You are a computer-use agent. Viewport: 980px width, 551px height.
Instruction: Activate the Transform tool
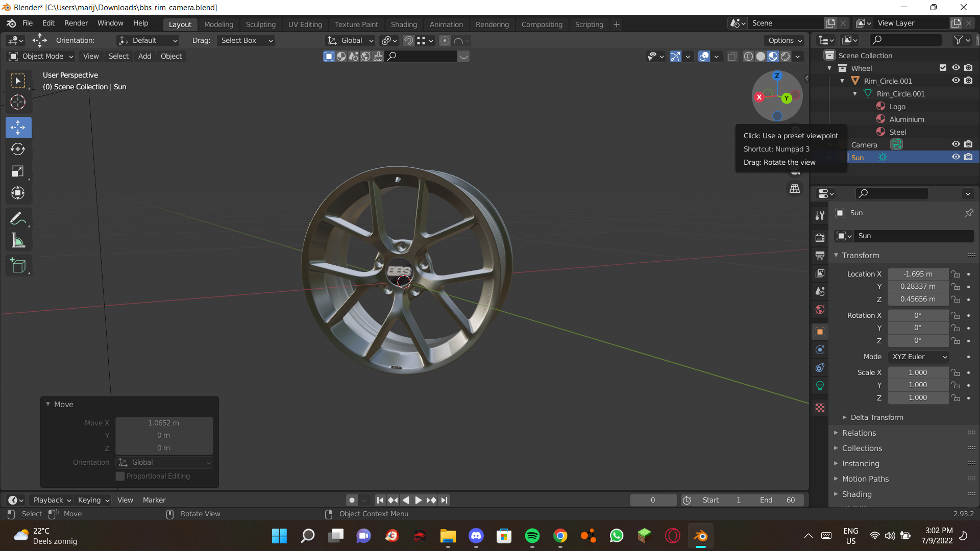pyautogui.click(x=18, y=193)
